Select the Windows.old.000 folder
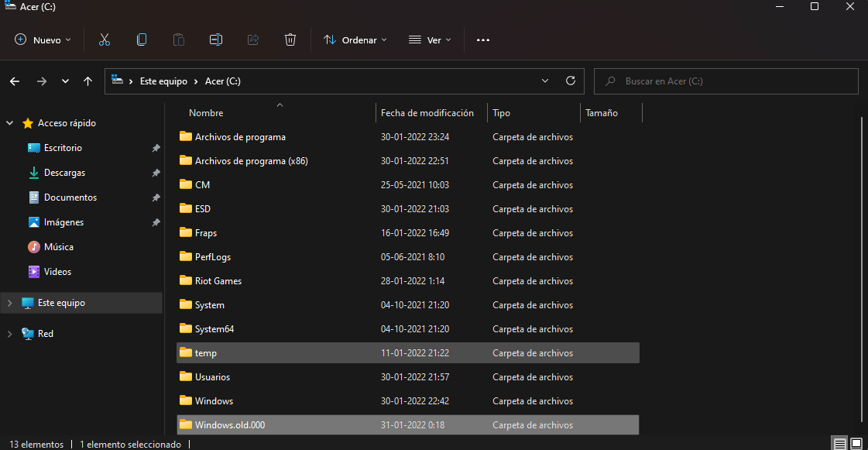The height and width of the screenshot is (450, 868). point(408,425)
